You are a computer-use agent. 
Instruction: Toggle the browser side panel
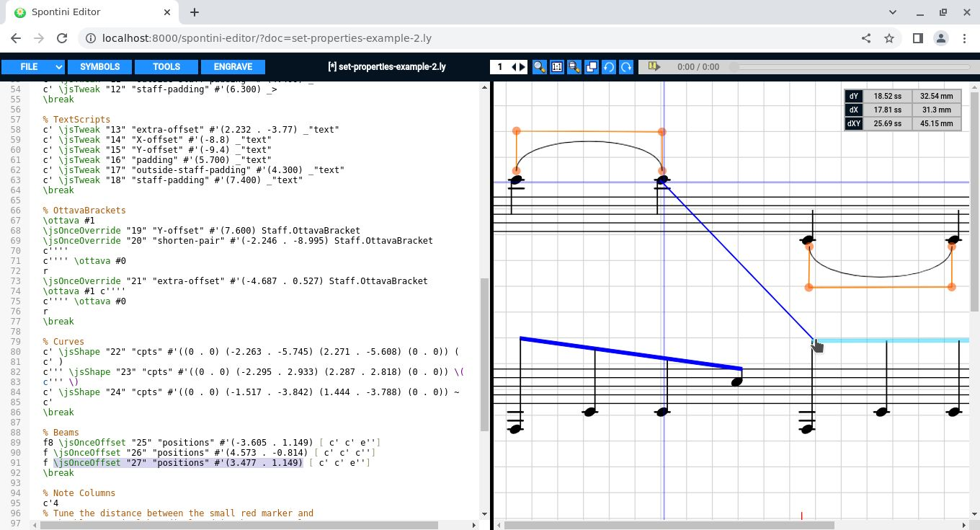[918, 38]
